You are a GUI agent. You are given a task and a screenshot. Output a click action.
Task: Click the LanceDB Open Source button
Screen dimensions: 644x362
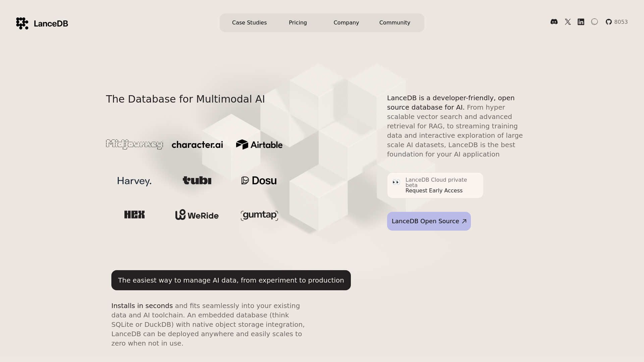coord(429,221)
